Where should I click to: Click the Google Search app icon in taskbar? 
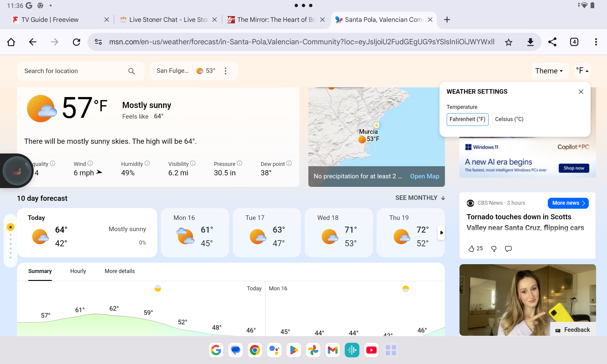tap(216, 350)
